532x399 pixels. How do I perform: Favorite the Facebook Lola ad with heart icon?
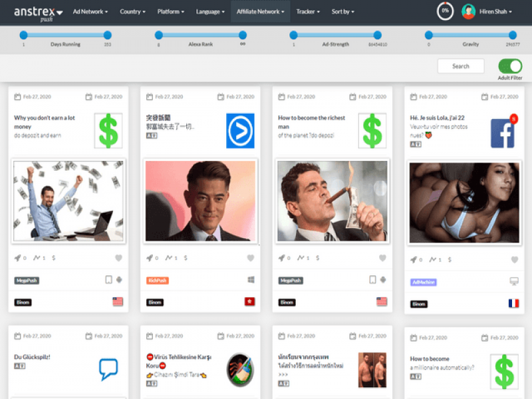tap(514, 260)
